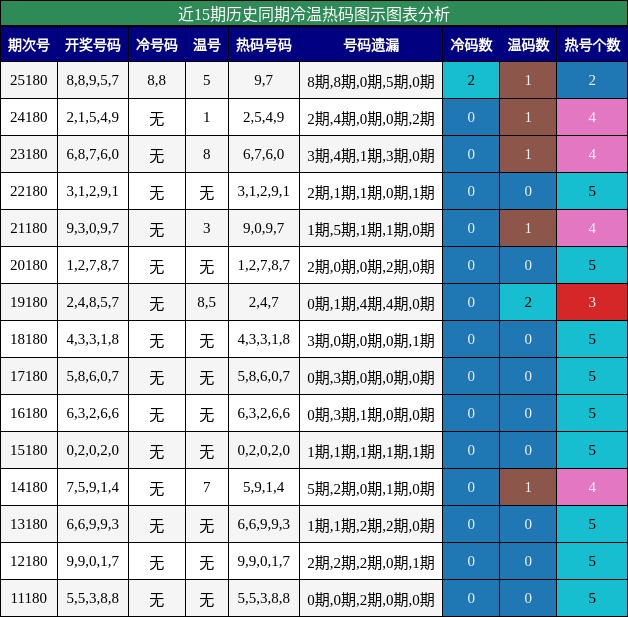Screen dimensions: 628x617
Task: Click the 温号 column header
Action: click(x=207, y=45)
